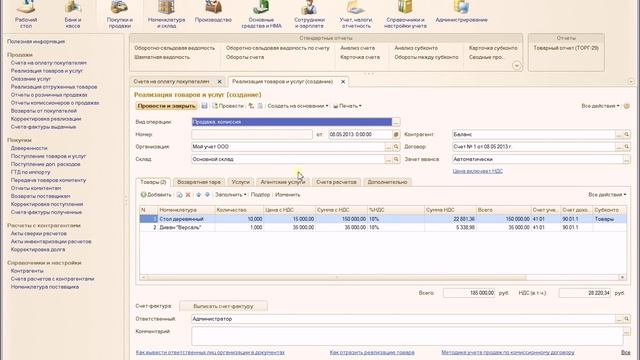The image size is (640, 360).
Task: Click the document structure icon before Создать на основании
Action: [260, 106]
